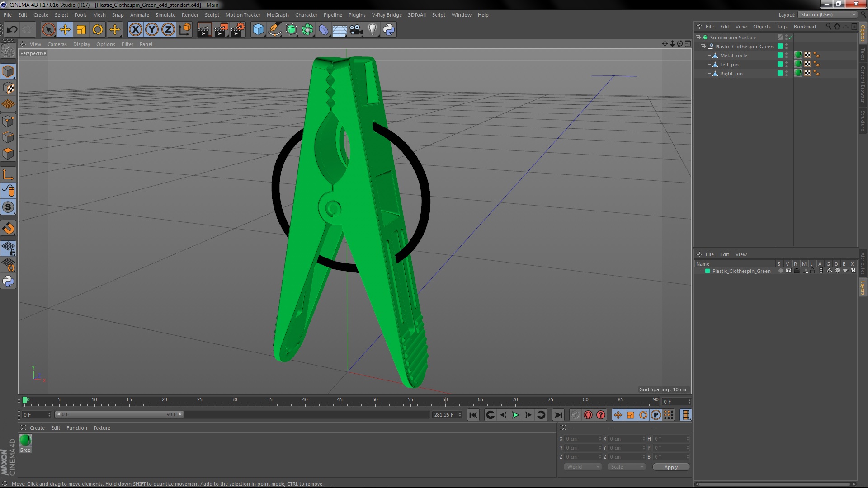Toggle layer Plastic_Clothespin_Green view eye
The width and height of the screenshot is (868, 488).
pos(788,271)
